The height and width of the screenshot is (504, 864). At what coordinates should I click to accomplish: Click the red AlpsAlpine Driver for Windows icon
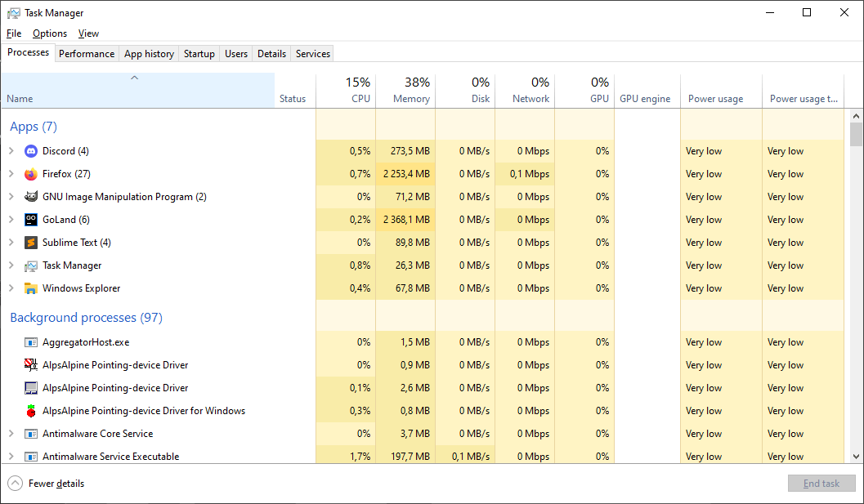point(31,411)
